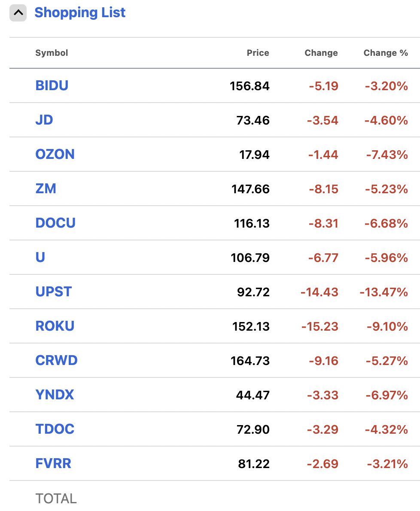The width and height of the screenshot is (420, 511).
Task: Open the UPST symbol link
Action: click(53, 292)
